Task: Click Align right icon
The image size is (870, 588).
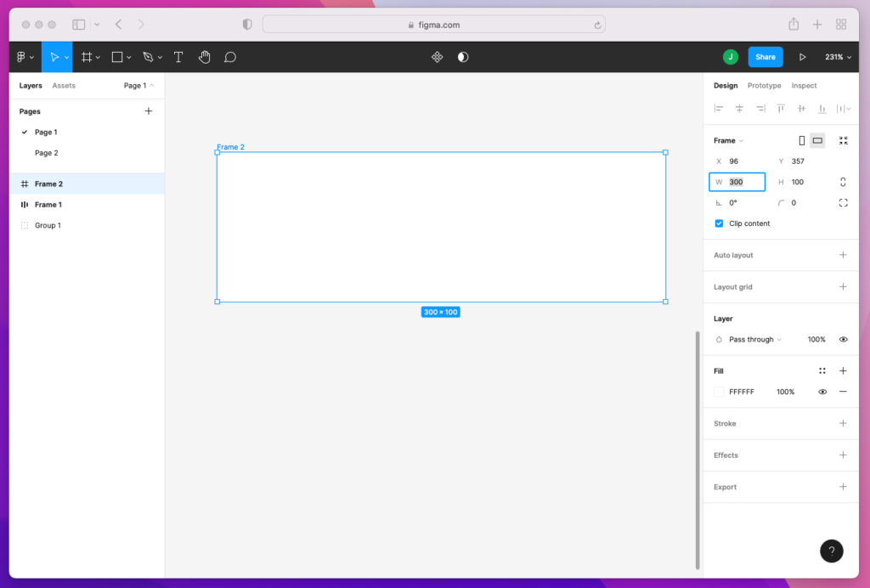Action: [760, 109]
